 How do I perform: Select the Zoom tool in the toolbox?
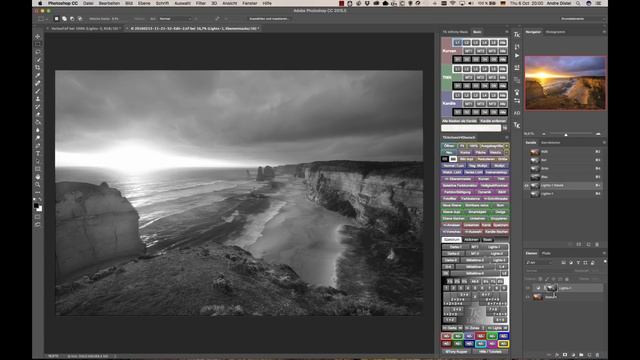click(x=38, y=185)
